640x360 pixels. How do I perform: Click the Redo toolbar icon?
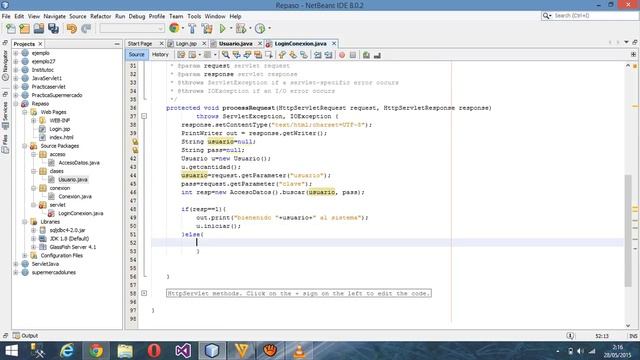(86, 28)
